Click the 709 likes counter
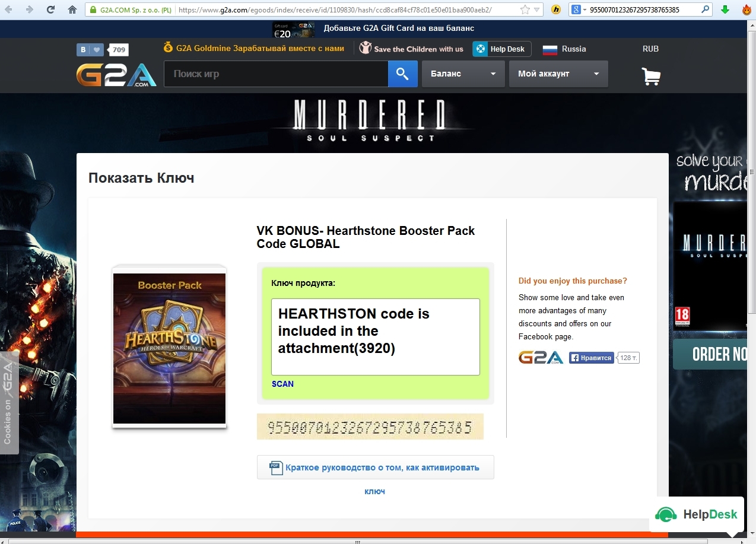Image resolution: width=756 pixels, height=544 pixels. [x=119, y=50]
